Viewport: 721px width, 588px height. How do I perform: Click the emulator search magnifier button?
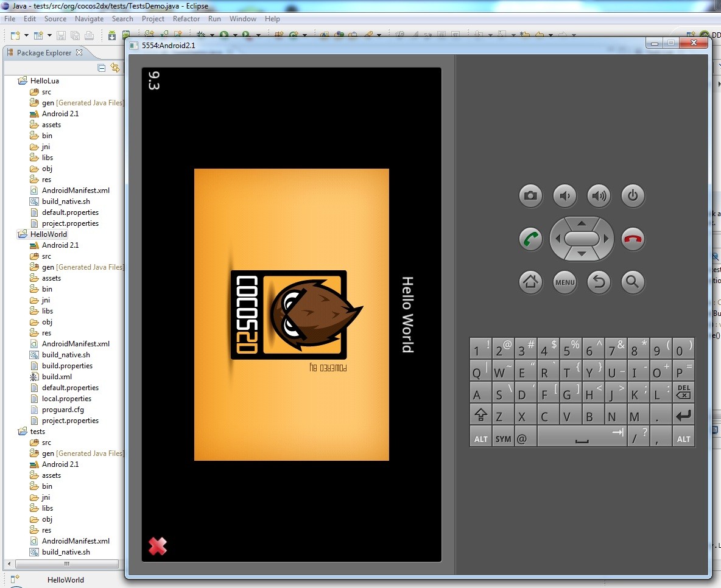tap(633, 282)
